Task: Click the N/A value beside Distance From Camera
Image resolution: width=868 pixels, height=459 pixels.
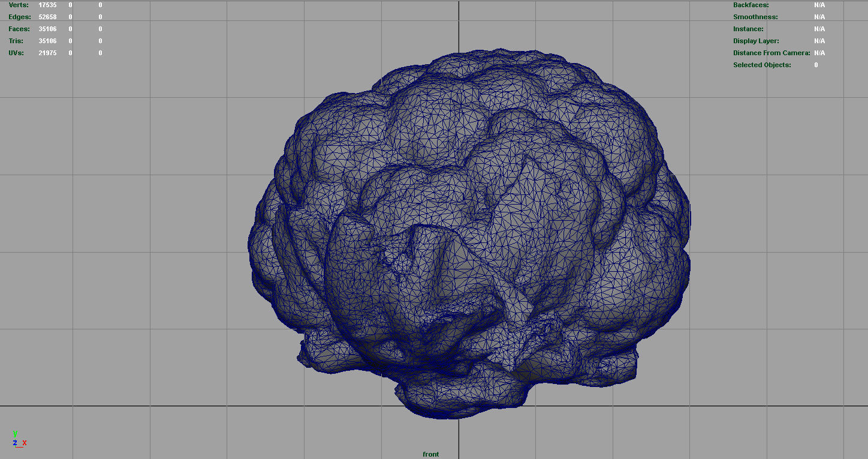Action: (x=819, y=53)
